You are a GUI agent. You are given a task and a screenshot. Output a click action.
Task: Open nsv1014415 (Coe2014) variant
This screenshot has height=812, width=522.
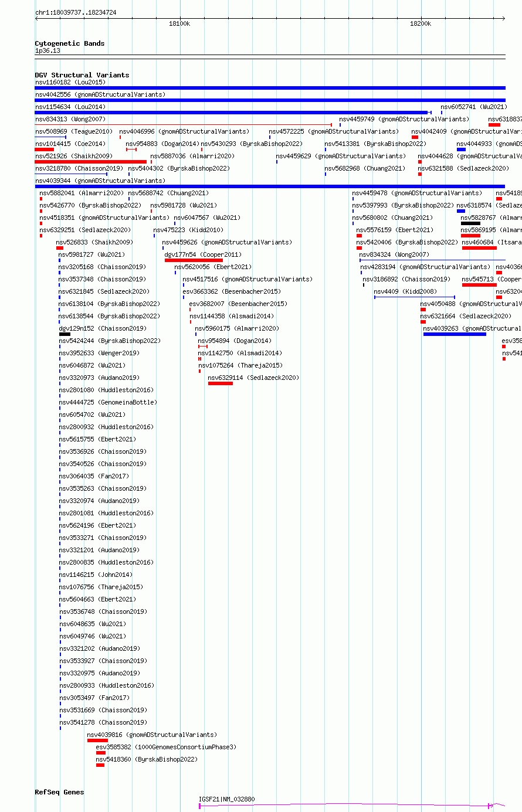pyautogui.click(x=70, y=144)
